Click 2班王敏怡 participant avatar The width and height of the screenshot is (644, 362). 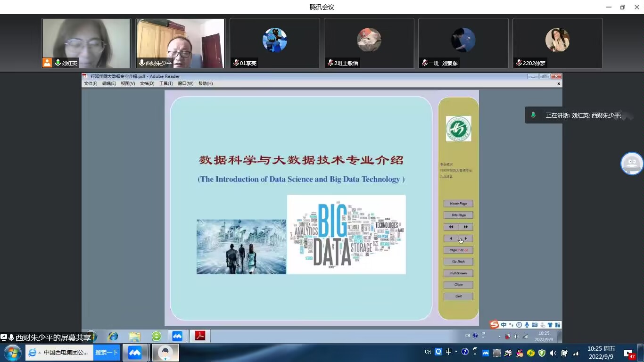point(369,40)
